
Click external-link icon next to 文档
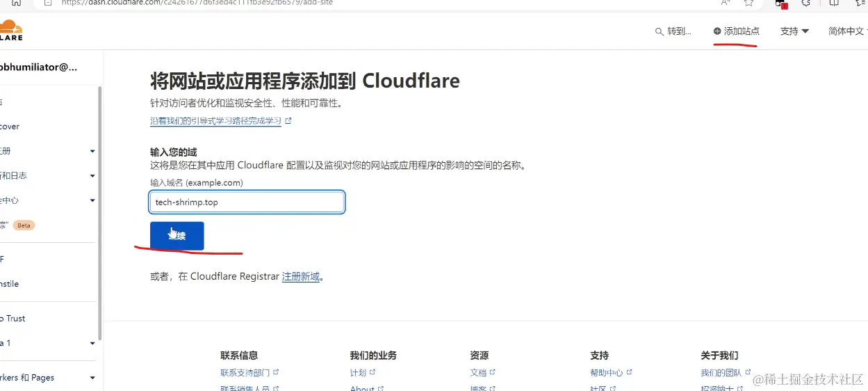pos(493,373)
